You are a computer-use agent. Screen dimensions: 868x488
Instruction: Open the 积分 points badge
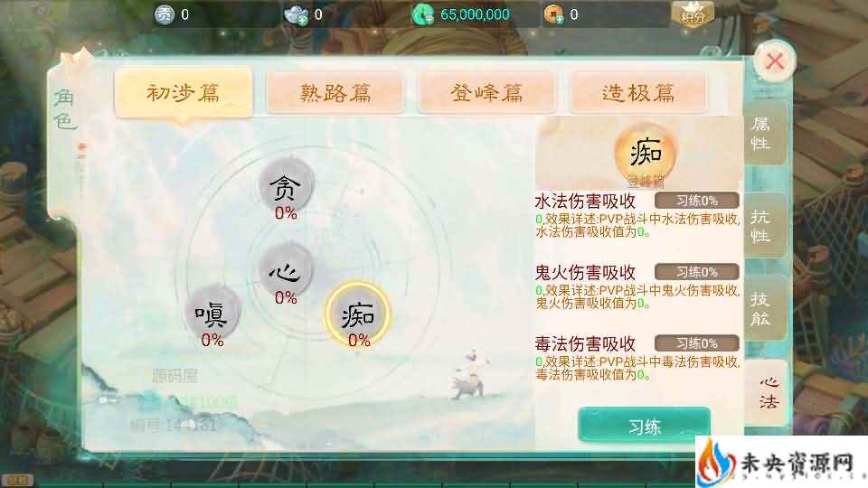[692, 14]
